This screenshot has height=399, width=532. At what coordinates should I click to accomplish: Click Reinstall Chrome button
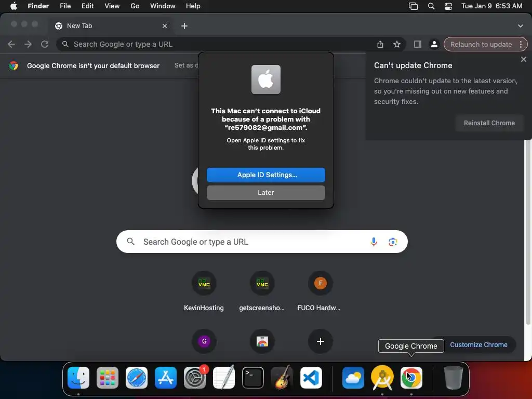coord(489,123)
